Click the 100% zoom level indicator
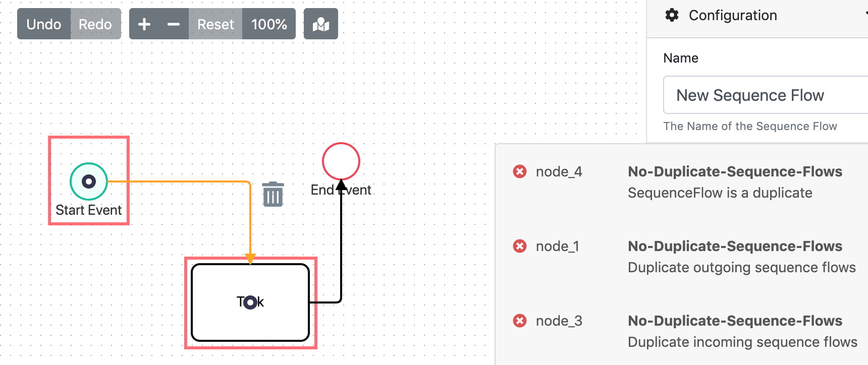The height and width of the screenshot is (365, 868). [x=269, y=23]
